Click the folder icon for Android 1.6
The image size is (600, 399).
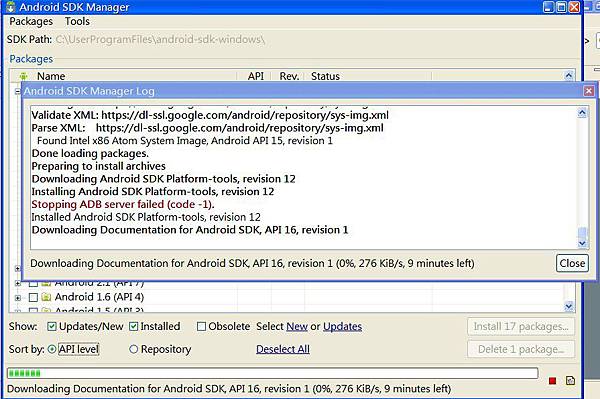(x=46, y=297)
